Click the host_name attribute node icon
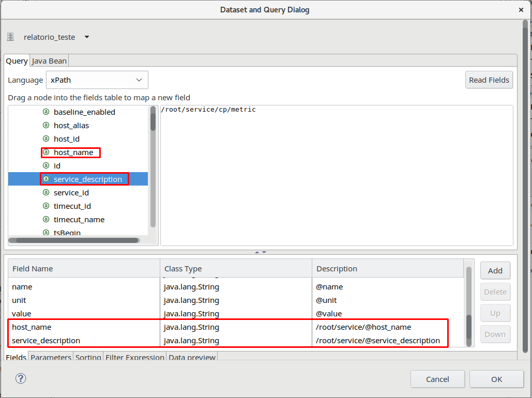 tap(46, 152)
